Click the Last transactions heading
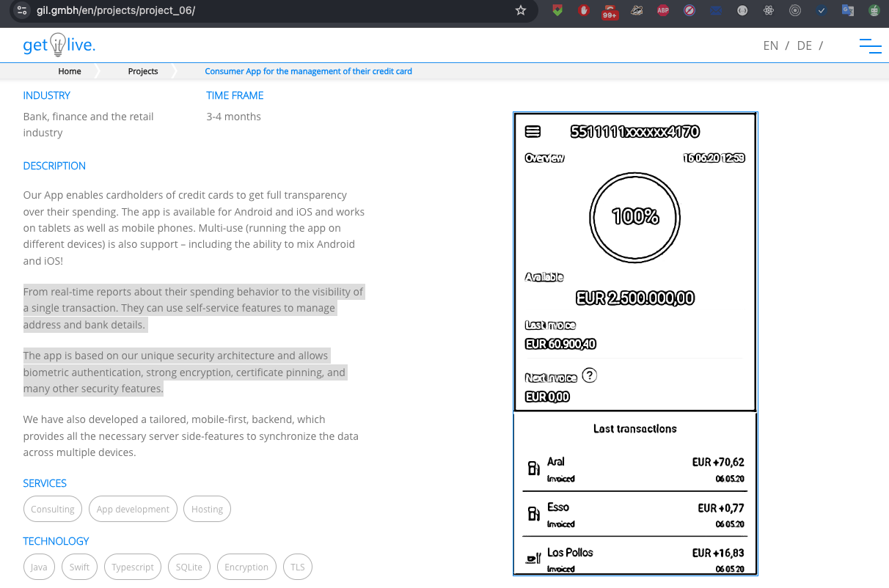 tap(635, 428)
